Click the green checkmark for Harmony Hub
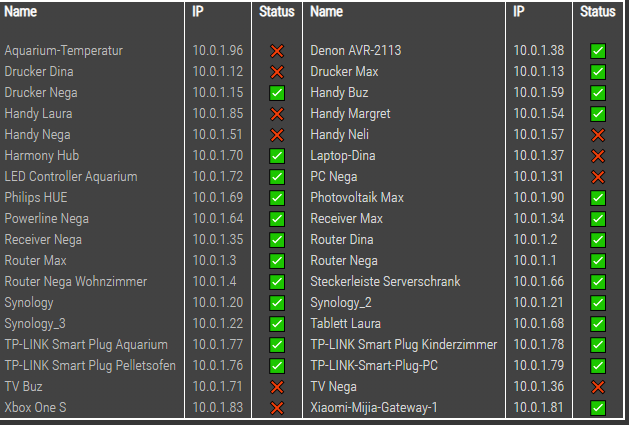Viewport: 629px width, 425px height. [277, 156]
